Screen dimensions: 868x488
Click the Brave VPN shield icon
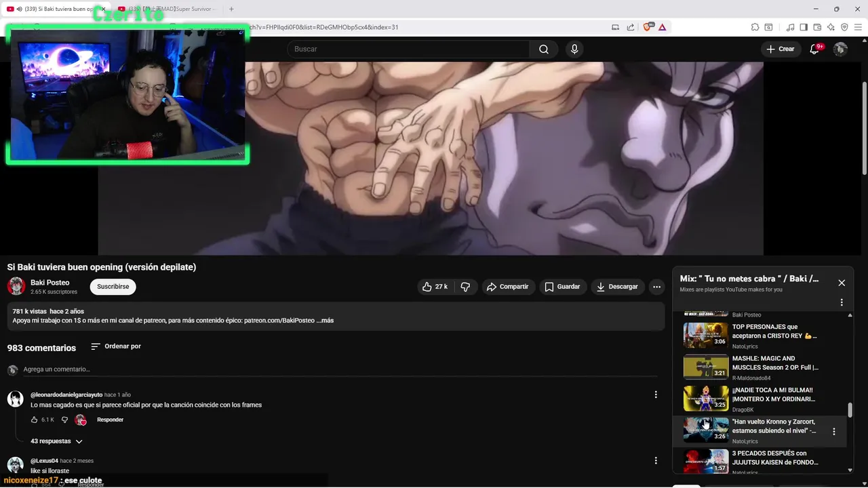[844, 27]
